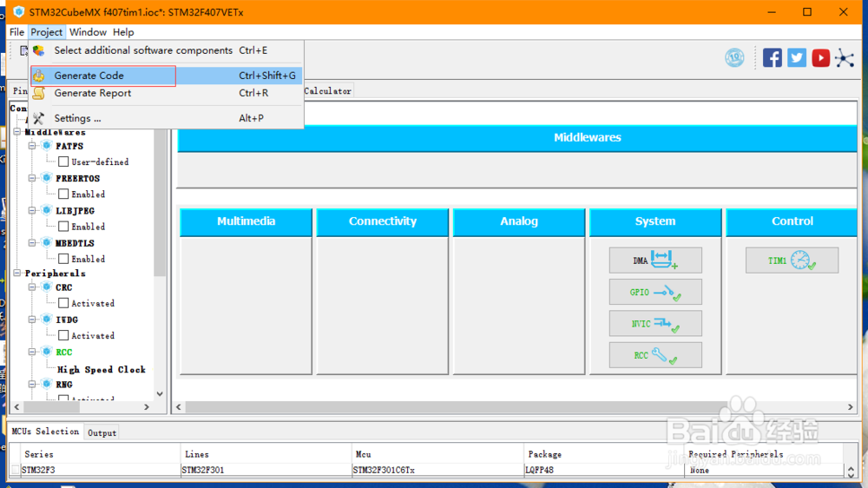Viewport: 868px width, 488px height.
Task: Click the Multimedia category header
Action: tap(246, 221)
